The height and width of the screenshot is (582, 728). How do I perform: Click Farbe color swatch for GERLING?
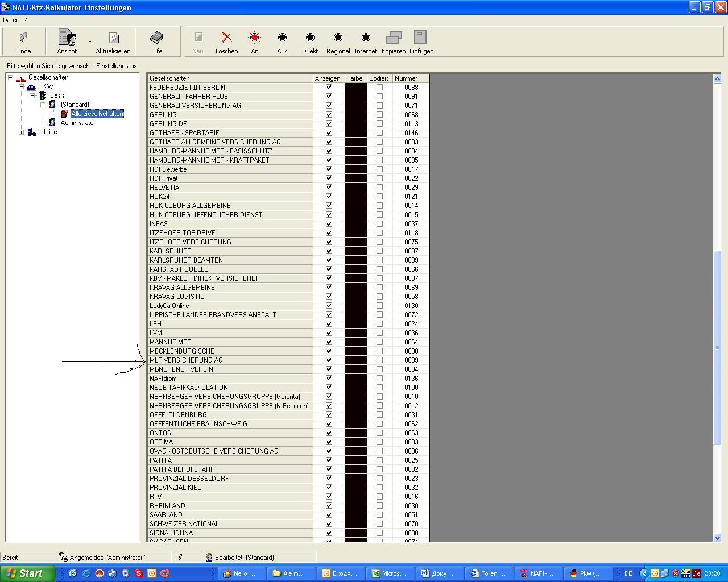pyautogui.click(x=356, y=114)
